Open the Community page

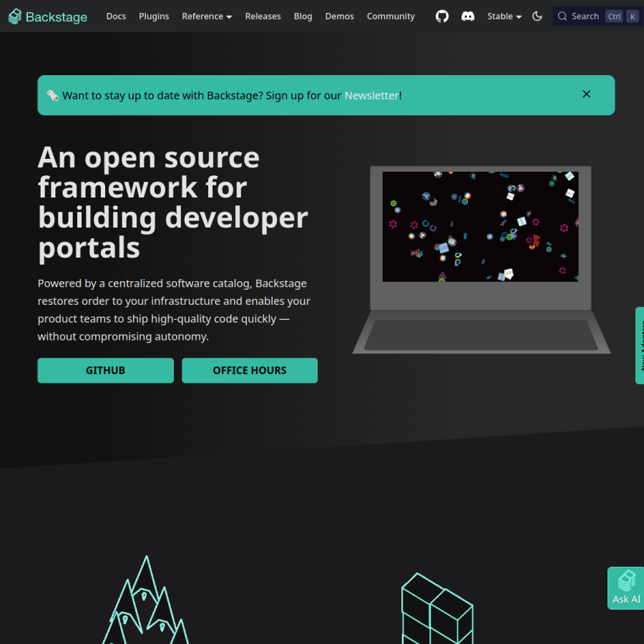pyautogui.click(x=391, y=16)
